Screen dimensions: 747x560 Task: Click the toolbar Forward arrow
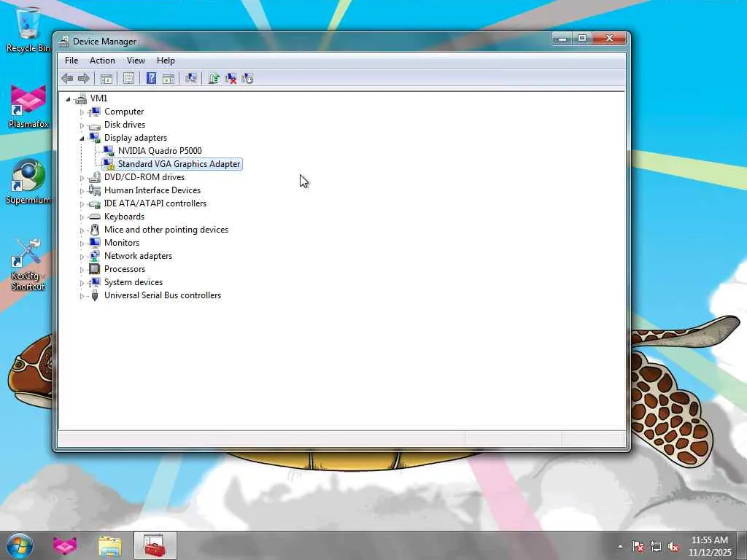click(x=84, y=79)
